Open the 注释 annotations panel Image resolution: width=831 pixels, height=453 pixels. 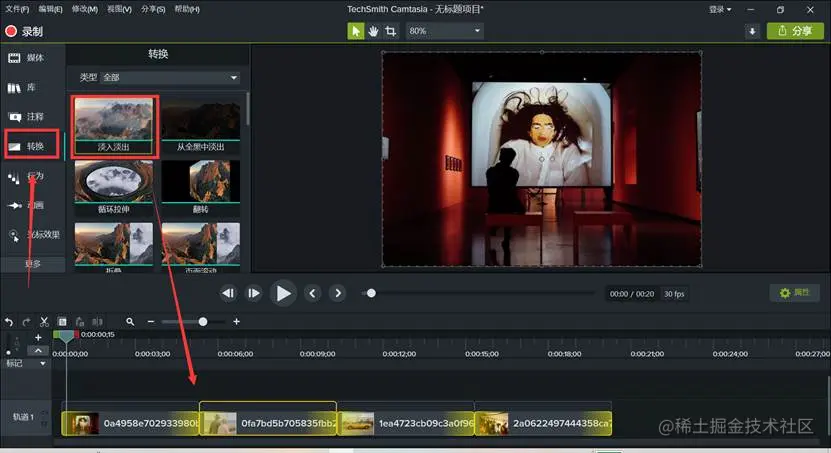pyautogui.click(x=26, y=117)
